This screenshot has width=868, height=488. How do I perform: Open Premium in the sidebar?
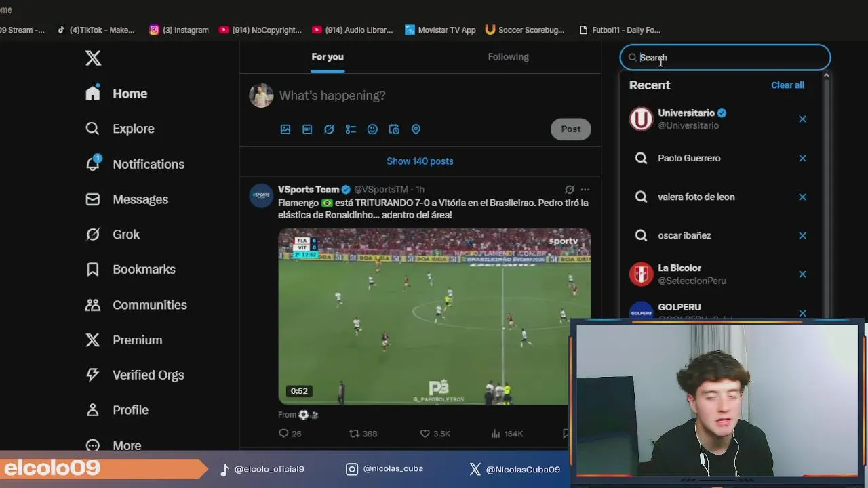[124, 340]
